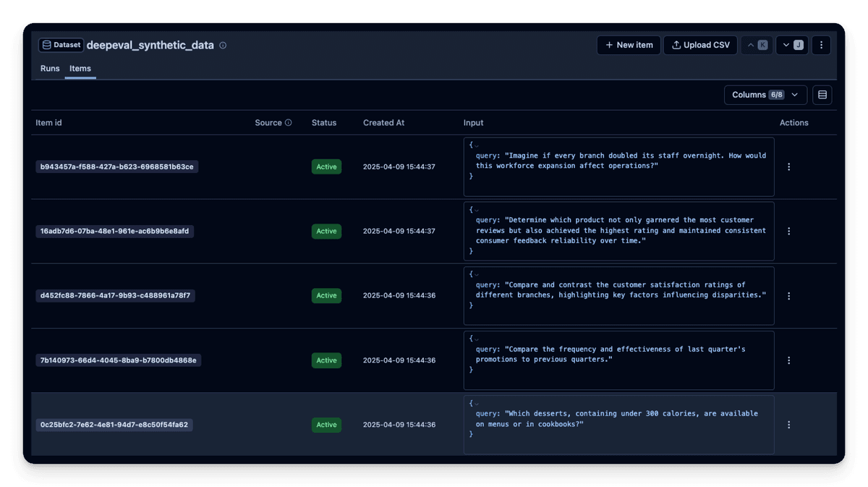Click the Created At column header
Viewport: 868px width, 487px height.
383,123
